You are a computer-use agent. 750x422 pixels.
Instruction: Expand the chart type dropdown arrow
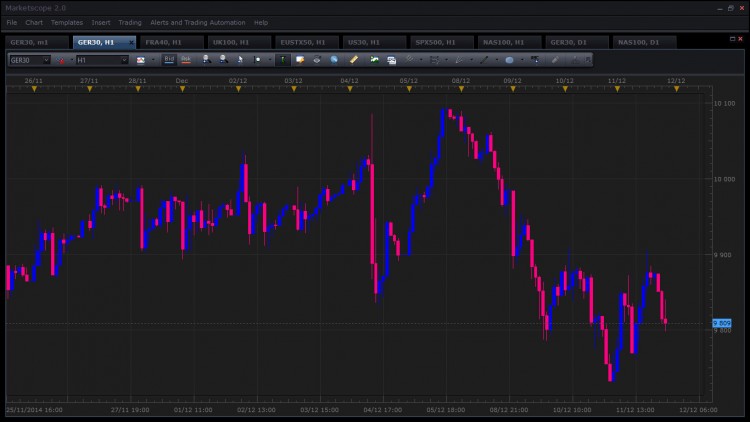(153, 60)
